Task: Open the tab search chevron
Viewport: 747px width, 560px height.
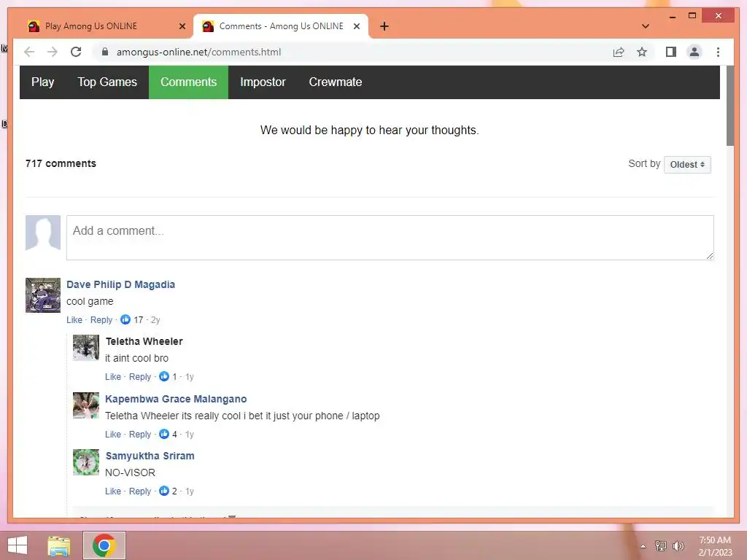Action: click(646, 26)
